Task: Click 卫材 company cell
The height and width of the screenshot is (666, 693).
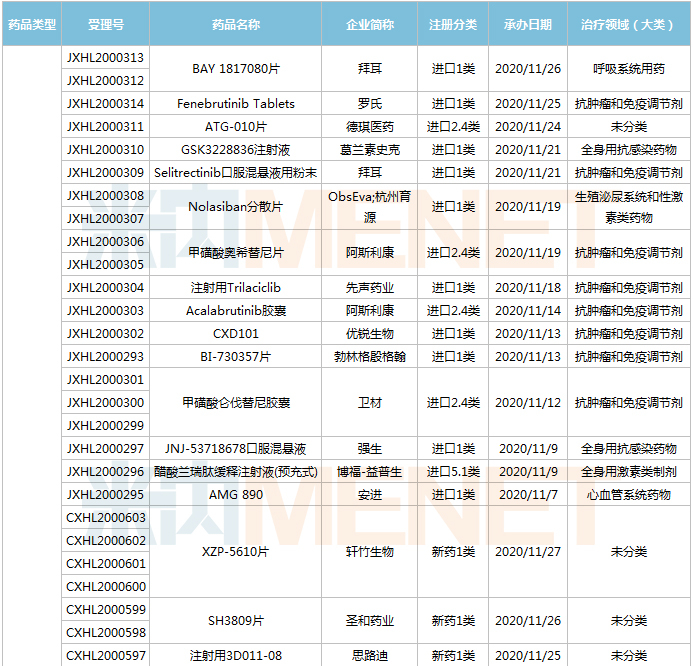Action: (369, 402)
